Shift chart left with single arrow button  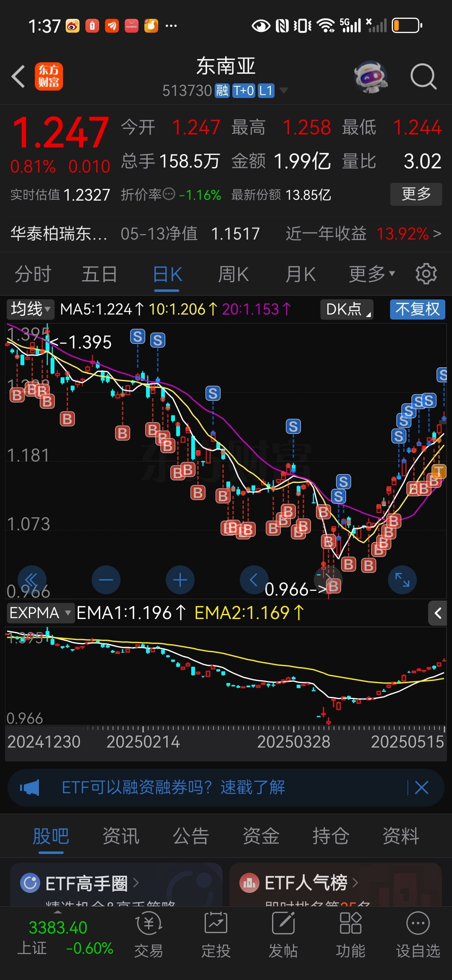tap(254, 580)
